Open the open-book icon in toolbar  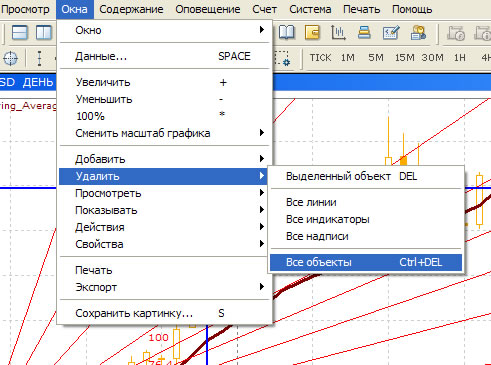pyautogui.click(x=286, y=33)
